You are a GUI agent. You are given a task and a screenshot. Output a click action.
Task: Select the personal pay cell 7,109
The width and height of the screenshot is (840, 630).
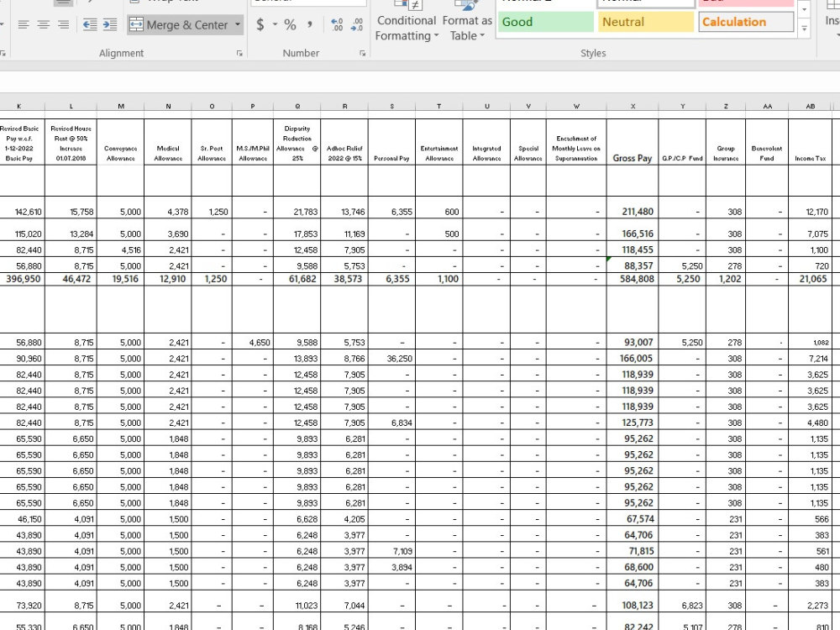391,551
